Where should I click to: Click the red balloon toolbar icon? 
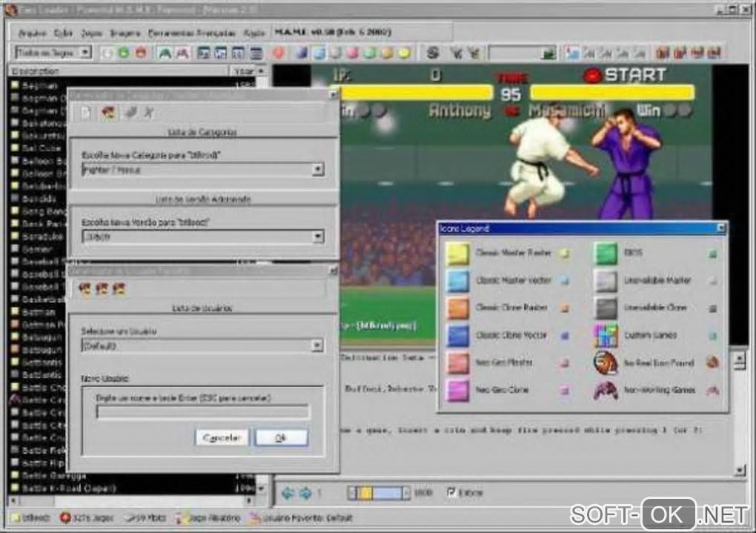[x=279, y=53]
